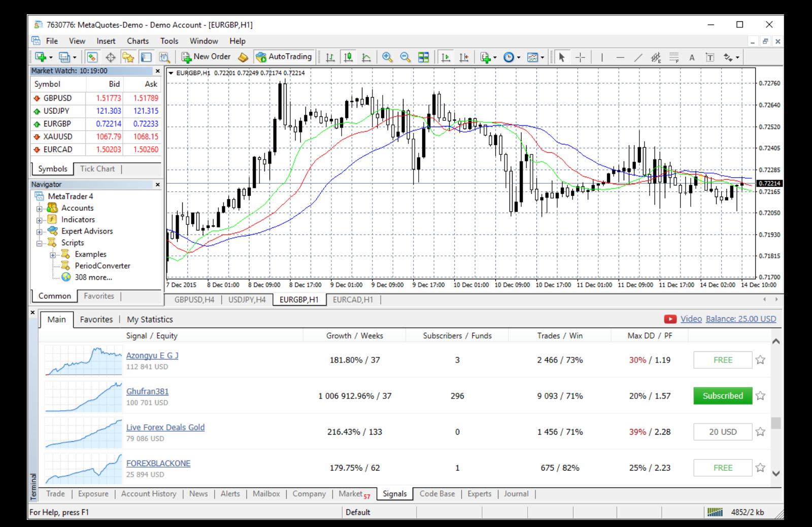Image resolution: width=812 pixels, height=527 pixels.
Task: Toggle the Auto Scroll chart icon
Action: pos(446,57)
